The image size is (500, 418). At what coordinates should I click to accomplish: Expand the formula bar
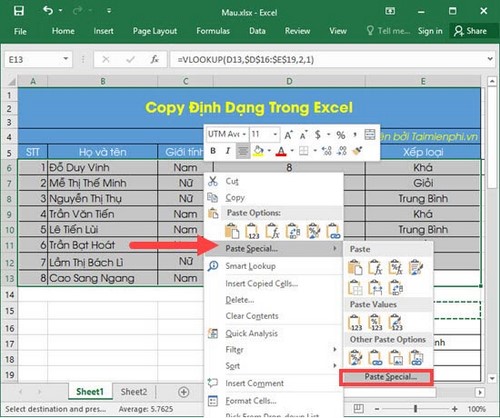tap(490, 59)
